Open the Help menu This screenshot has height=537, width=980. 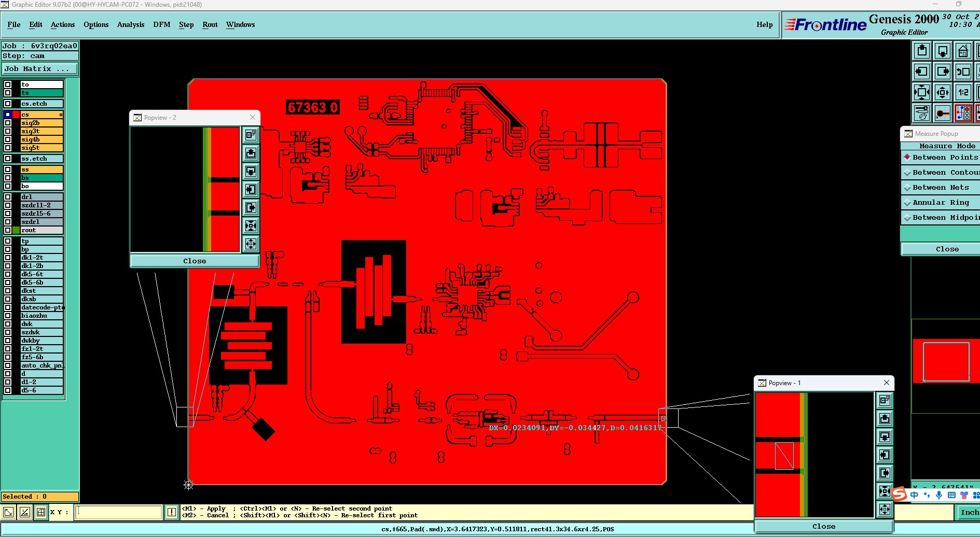coord(765,24)
